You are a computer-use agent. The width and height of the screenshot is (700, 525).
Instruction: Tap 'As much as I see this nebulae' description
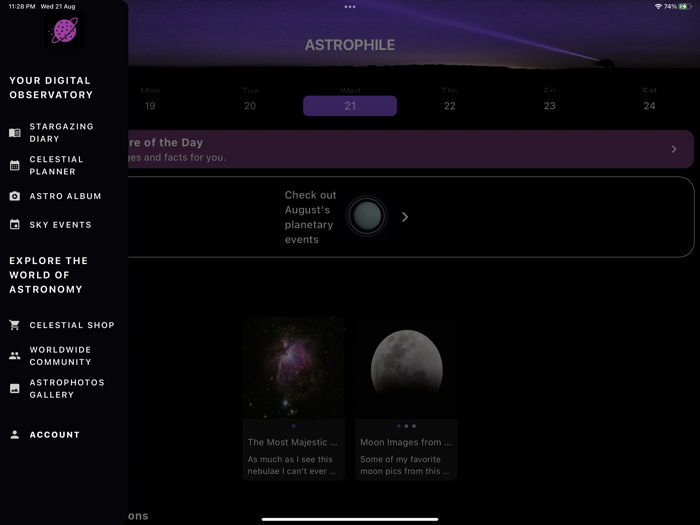[292, 465]
